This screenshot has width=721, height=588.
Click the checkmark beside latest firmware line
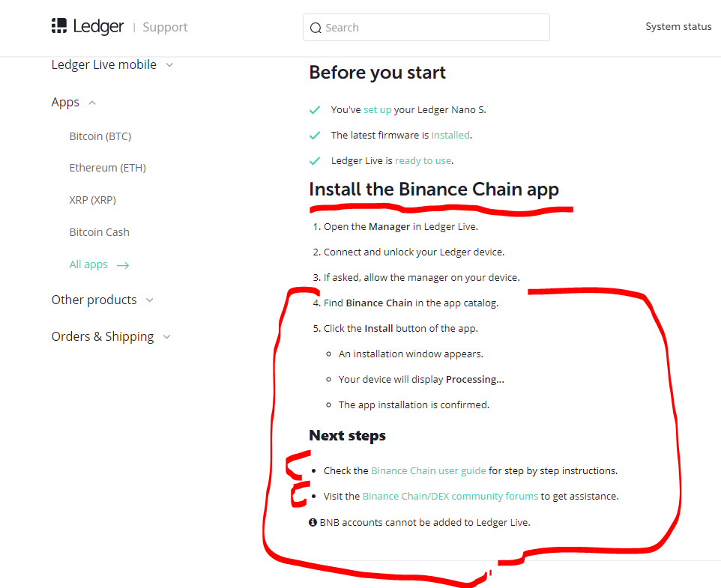315,136
